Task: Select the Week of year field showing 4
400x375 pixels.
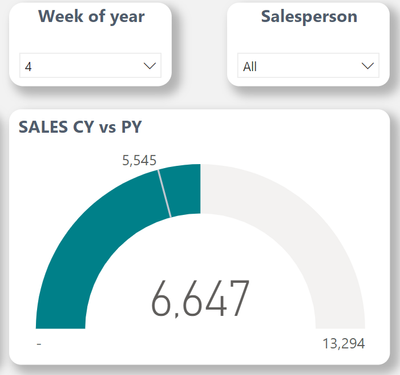Action: (x=90, y=65)
